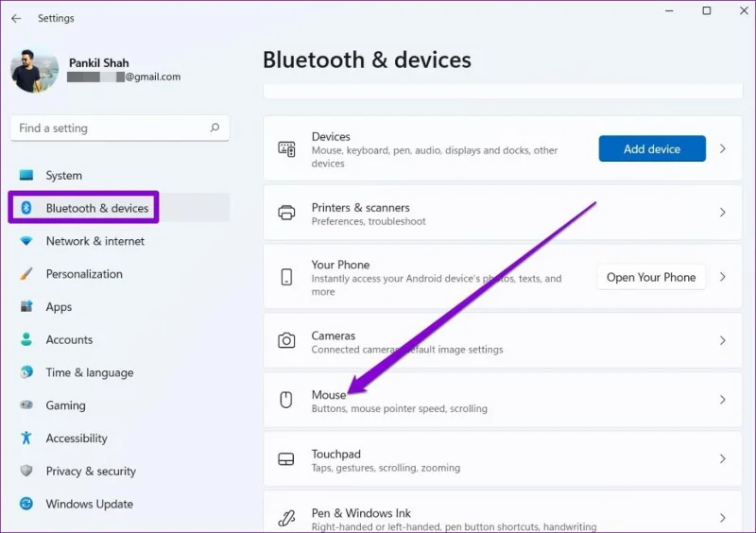Open the Pen & Windows Ink chevron
Viewport: 756px width, 533px height.
722,518
